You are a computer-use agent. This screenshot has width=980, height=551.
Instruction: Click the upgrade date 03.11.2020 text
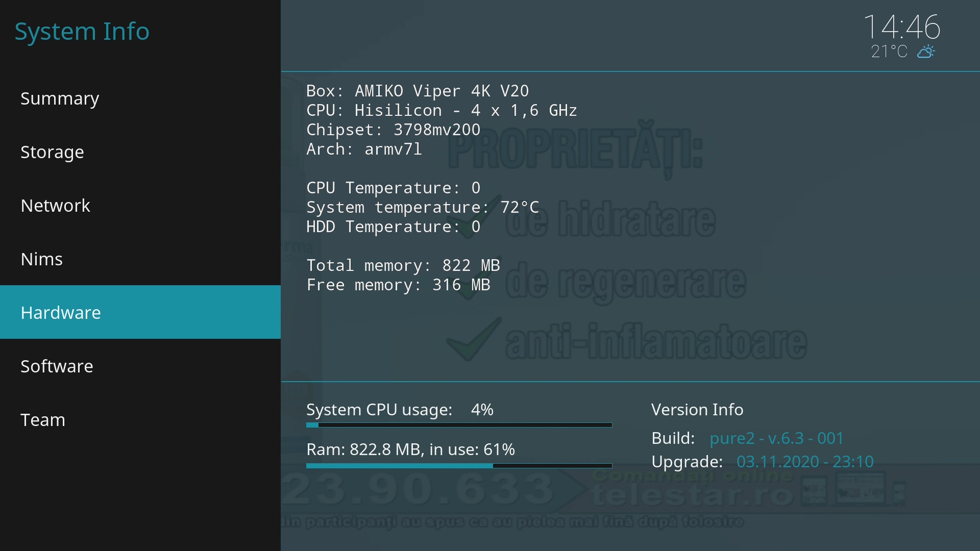[804, 462]
